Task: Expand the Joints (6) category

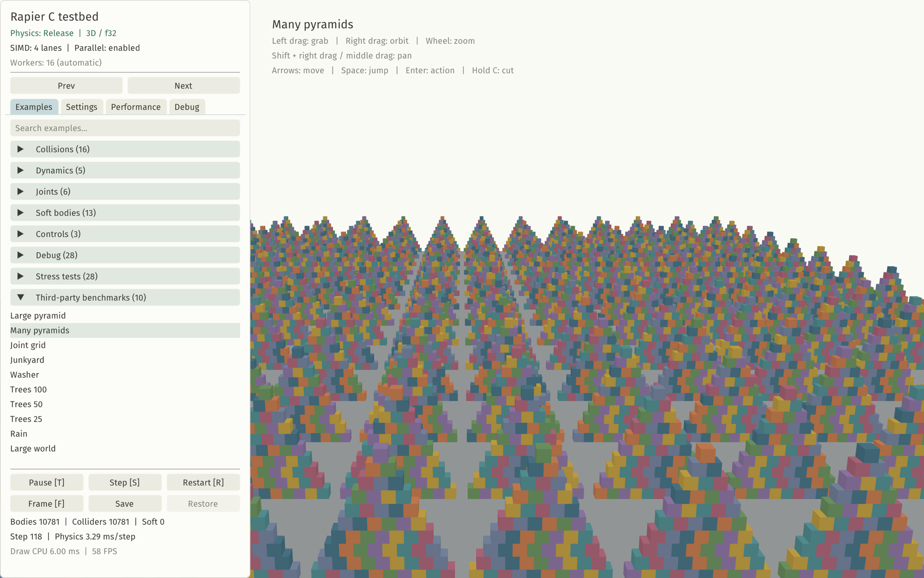Action: [125, 191]
